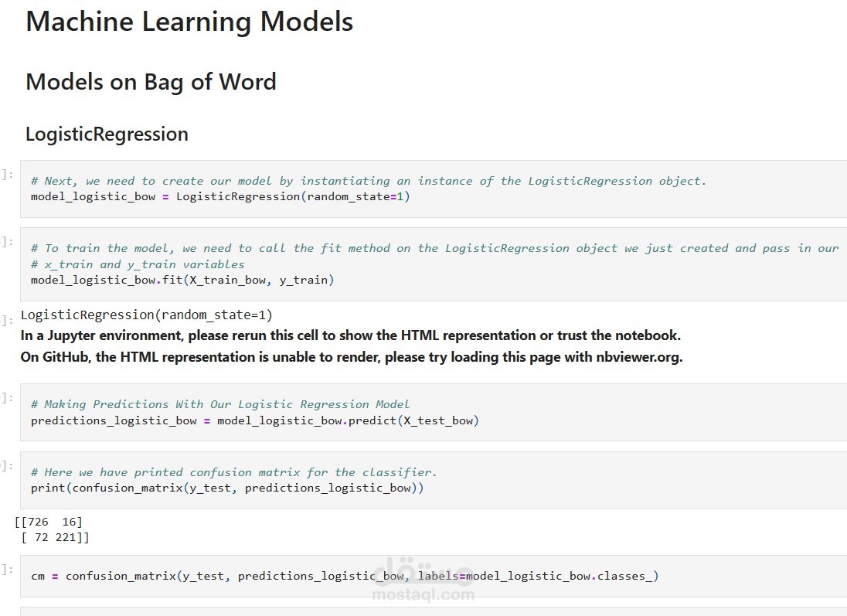The image size is (847, 616).
Task: Click the "On GitHub" nbviewer.org notice
Action: [x=351, y=357]
